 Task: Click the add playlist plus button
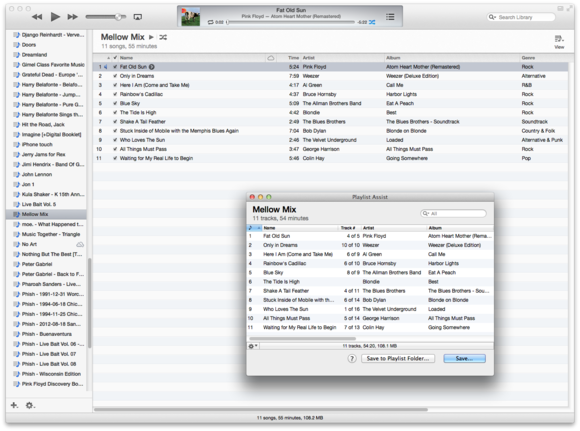14,405
